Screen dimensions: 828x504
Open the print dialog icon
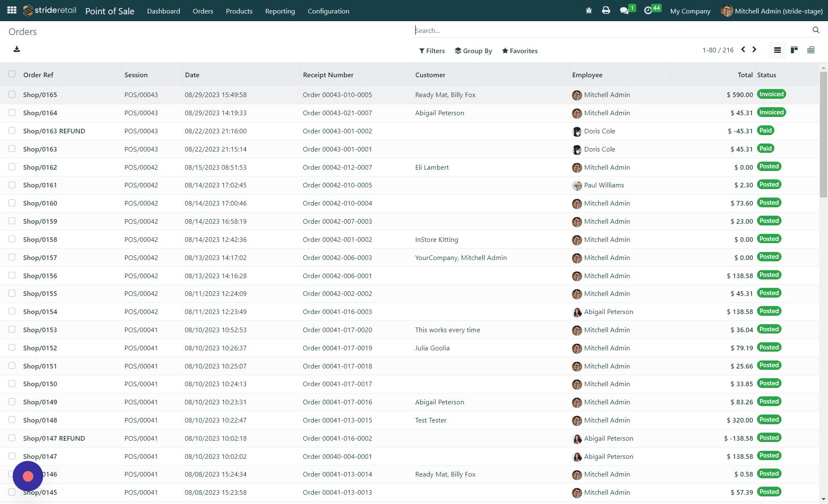(x=606, y=10)
